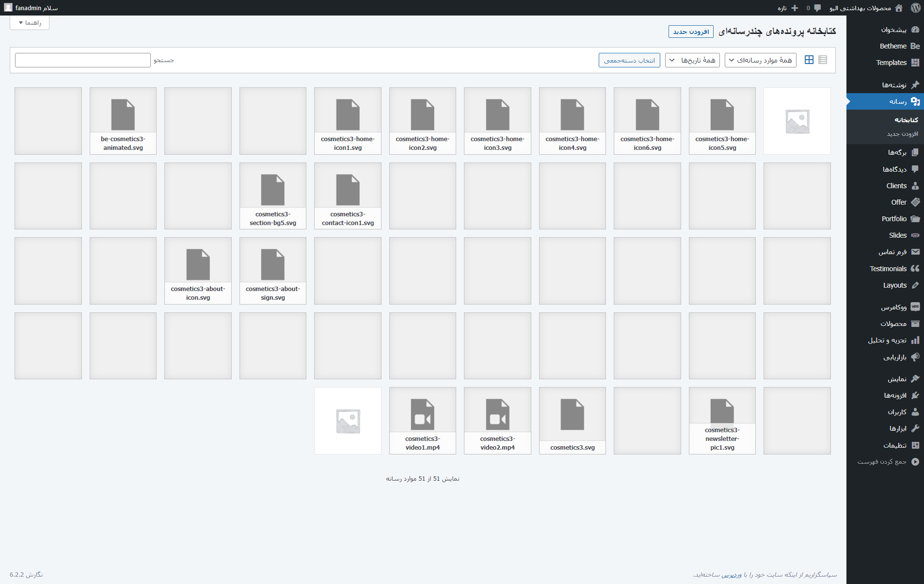Open Templates menu item
Image resolution: width=924 pixels, height=584 pixels.
click(891, 63)
